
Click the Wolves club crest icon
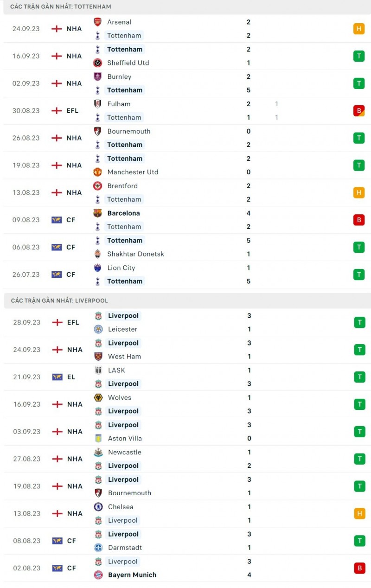98,397
